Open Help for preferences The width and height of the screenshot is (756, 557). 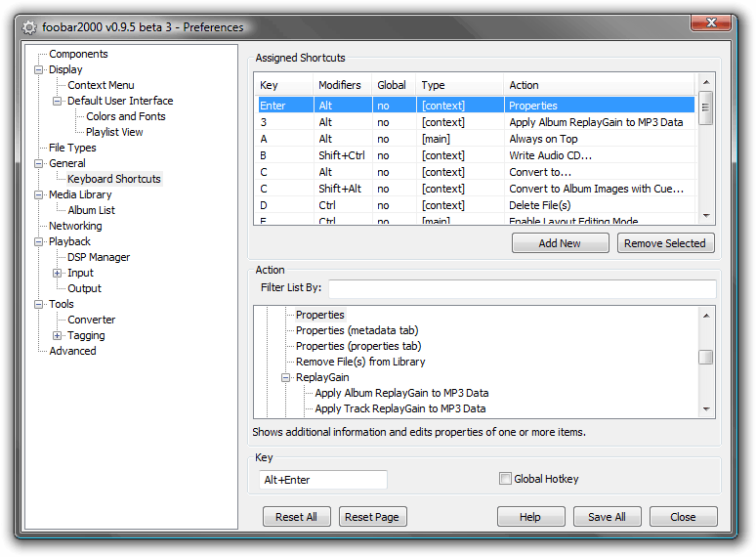coord(530,517)
